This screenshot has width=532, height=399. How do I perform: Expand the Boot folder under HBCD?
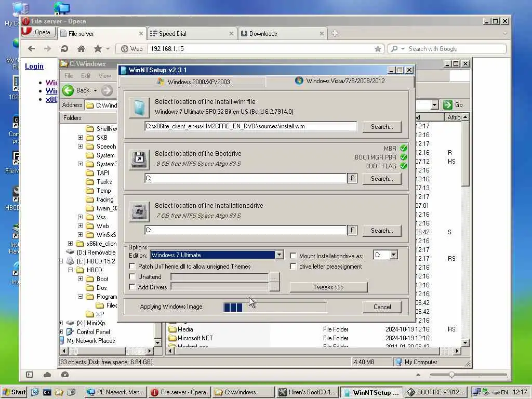pos(80,279)
